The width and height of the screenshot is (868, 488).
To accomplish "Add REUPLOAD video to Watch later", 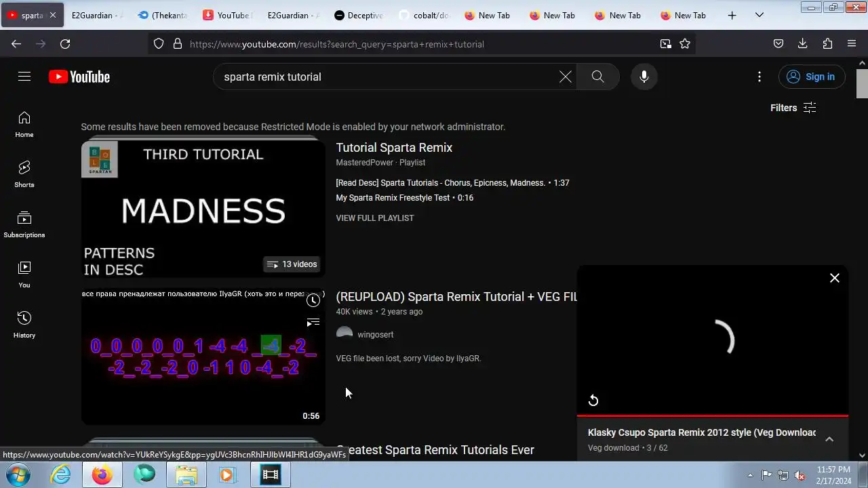I will coord(313,300).
